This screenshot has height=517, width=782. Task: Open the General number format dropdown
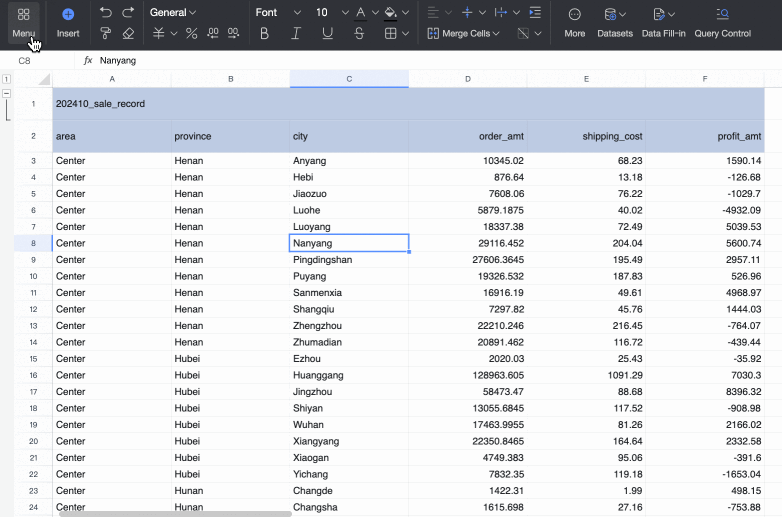(173, 13)
